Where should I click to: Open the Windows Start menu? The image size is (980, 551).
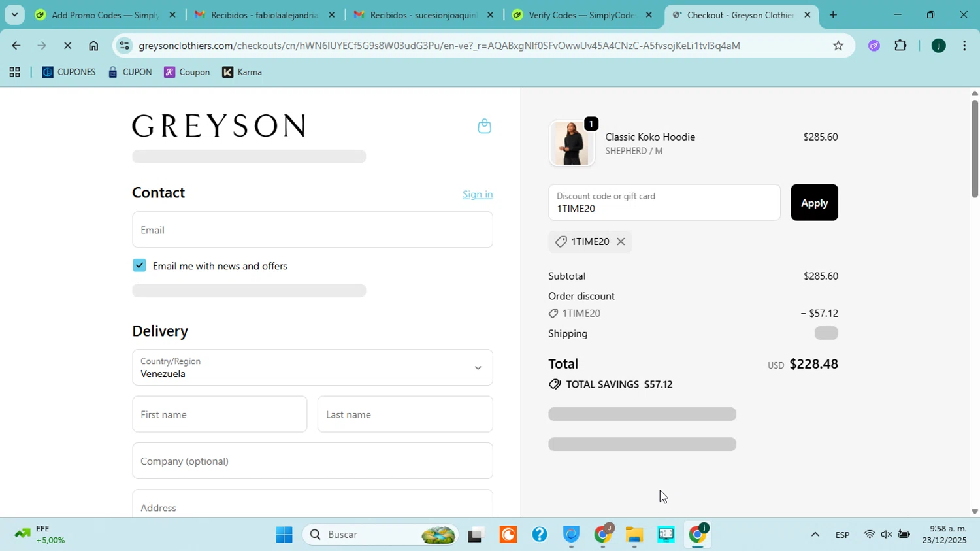[x=284, y=535]
